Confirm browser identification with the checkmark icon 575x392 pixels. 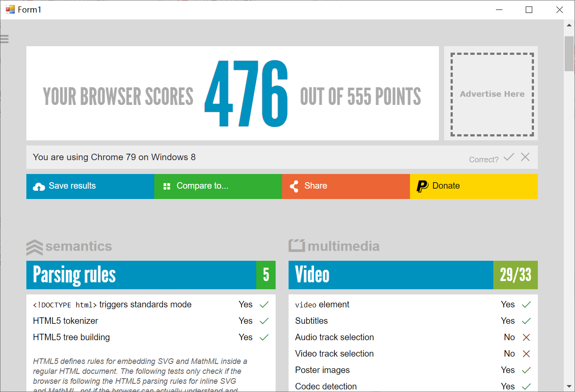tap(509, 157)
